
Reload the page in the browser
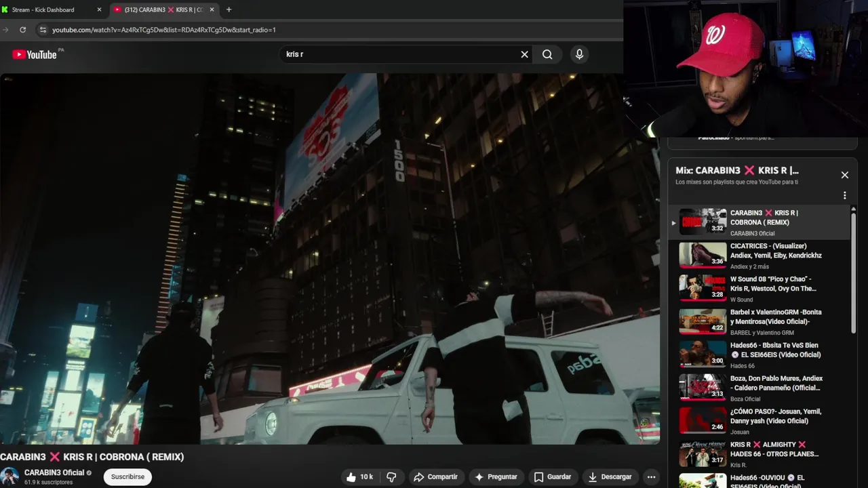[x=22, y=30]
